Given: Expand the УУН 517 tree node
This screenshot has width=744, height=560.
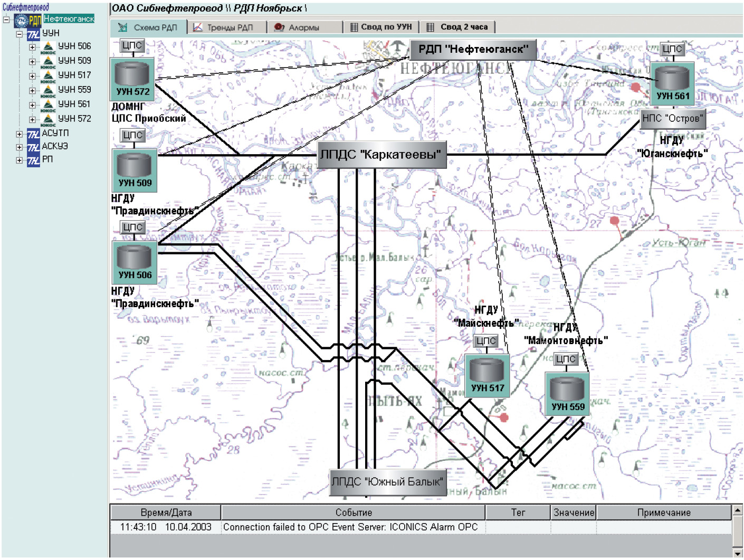Looking at the screenshot, I should click(32, 77).
